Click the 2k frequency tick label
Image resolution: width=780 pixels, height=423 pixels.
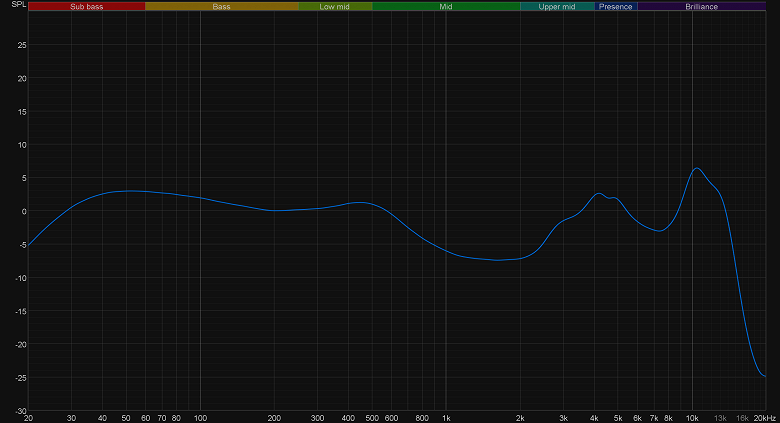coord(520,418)
